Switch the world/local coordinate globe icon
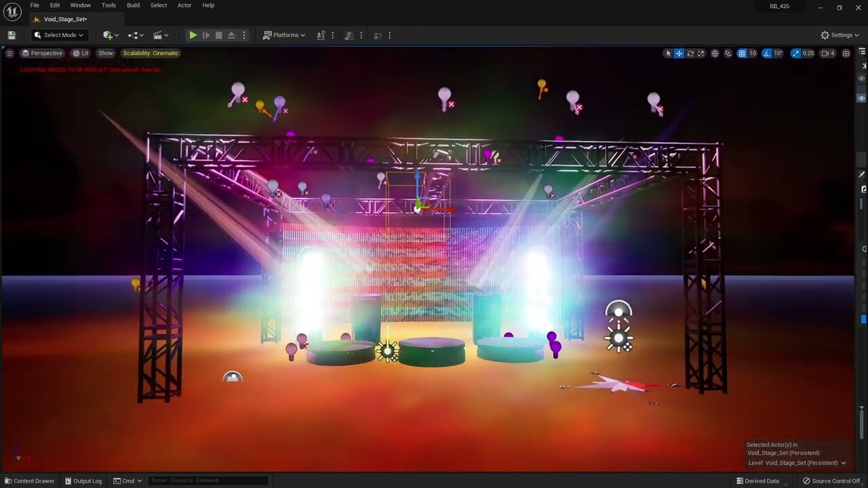 click(x=715, y=54)
